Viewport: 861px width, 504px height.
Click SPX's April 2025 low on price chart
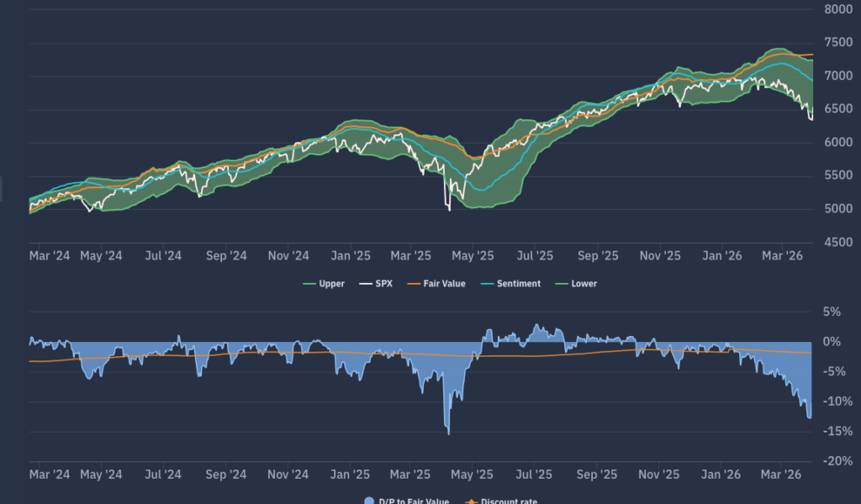[448, 209]
